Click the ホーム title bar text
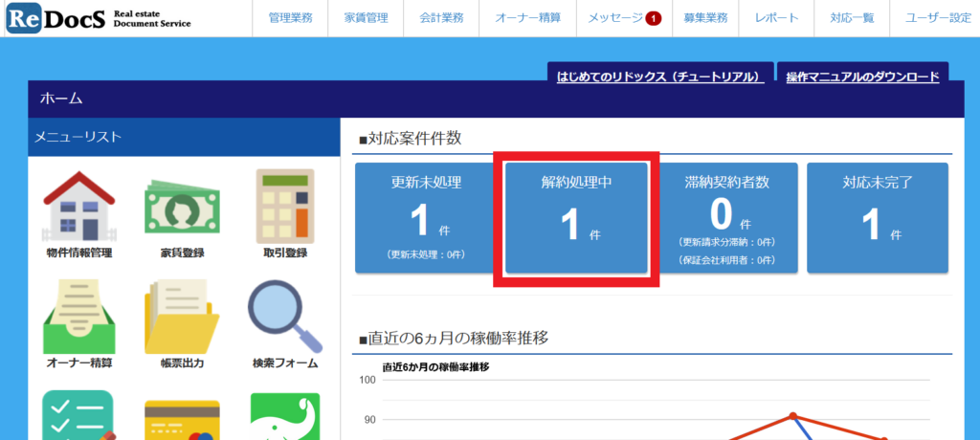 tap(61, 99)
